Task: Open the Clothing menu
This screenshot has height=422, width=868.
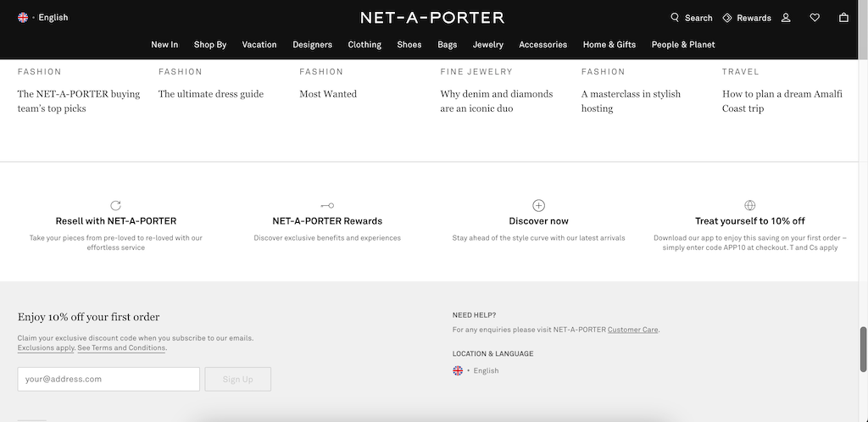Action: pos(364,44)
